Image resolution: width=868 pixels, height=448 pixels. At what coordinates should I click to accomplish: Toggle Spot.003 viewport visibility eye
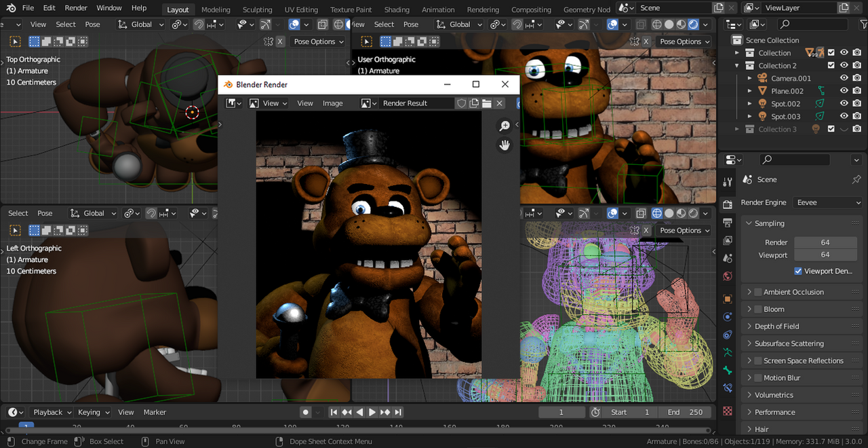[x=844, y=116]
